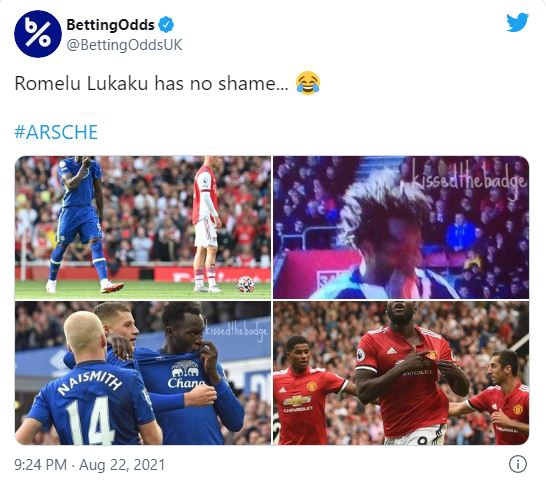Click the Chevrolet logo on red shirt
Viewport: 546px width, 484px height.
(x=297, y=404)
